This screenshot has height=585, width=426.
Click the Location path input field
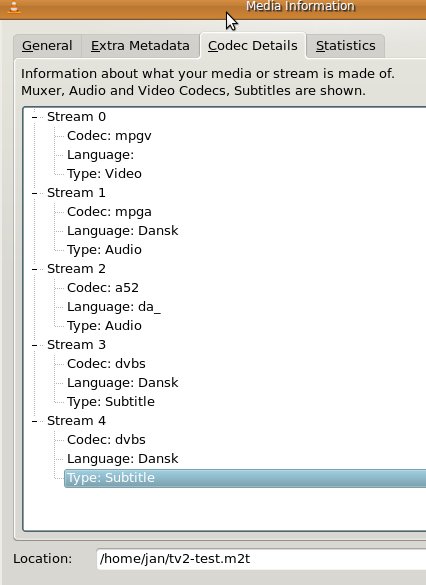(261, 559)
